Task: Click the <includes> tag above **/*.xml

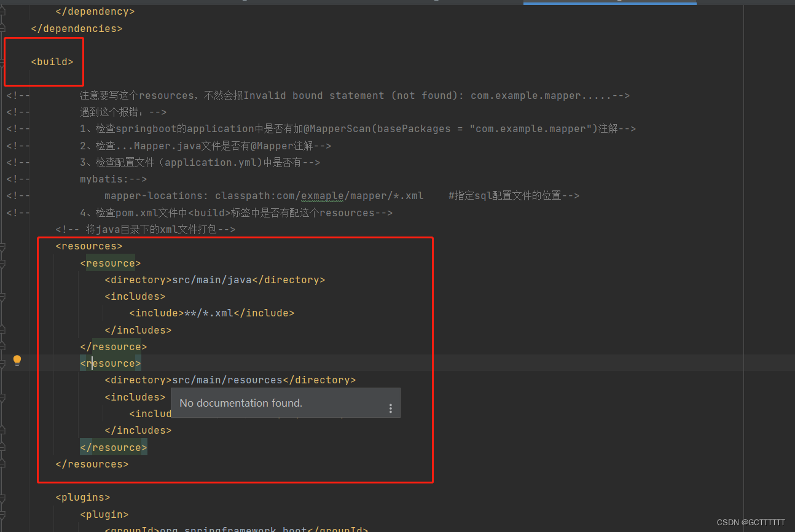Action: click(135, 296)
